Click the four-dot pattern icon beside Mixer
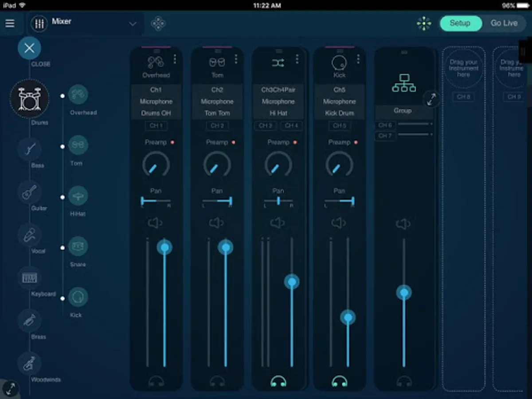Viewport: 532px width, 399px height. [158, 23]
